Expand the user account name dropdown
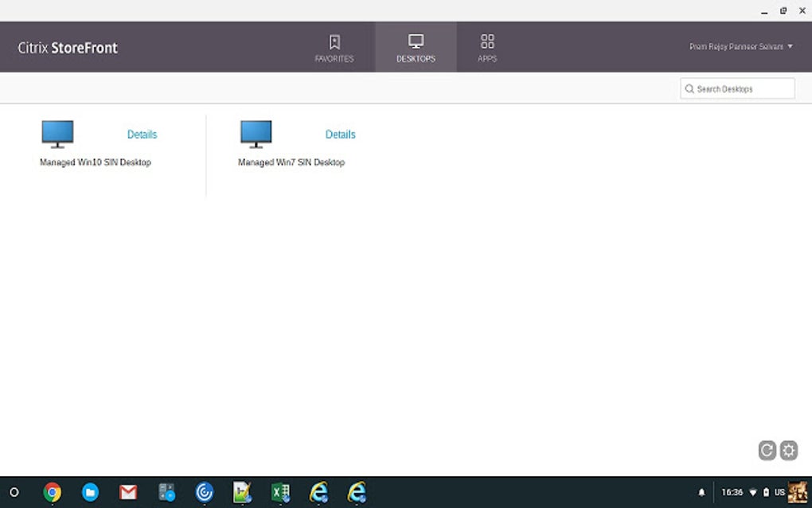 (740, 47)
